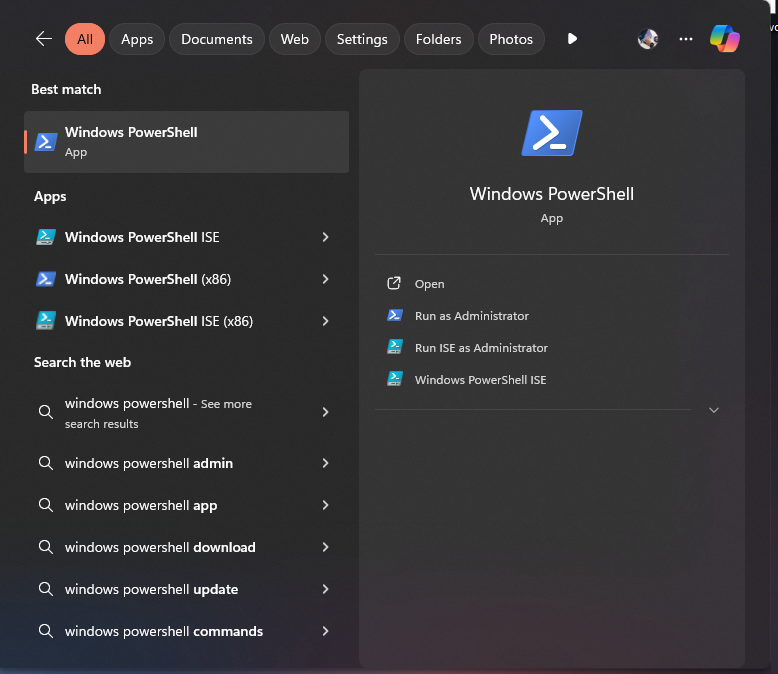Switch to the Settings filter tab

coord(362,39)
